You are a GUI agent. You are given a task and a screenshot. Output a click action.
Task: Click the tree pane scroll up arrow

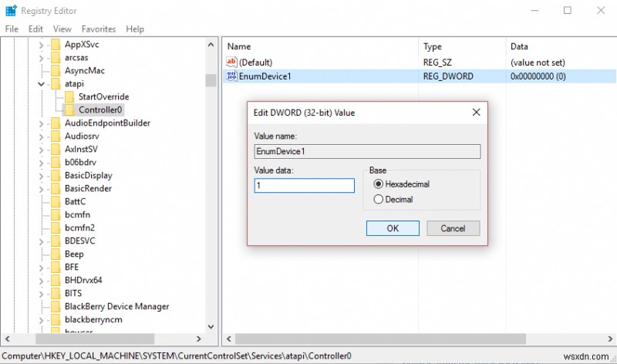(x=211, y=45)
